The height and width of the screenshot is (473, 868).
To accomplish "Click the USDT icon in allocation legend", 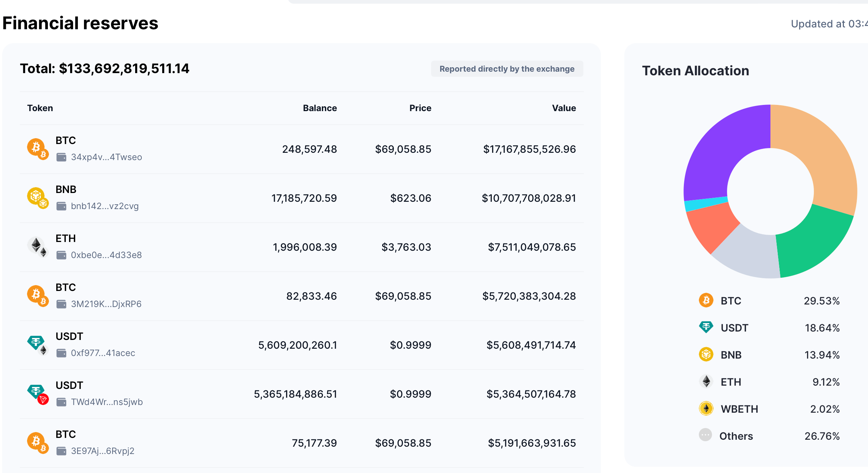I will point(706,327).
